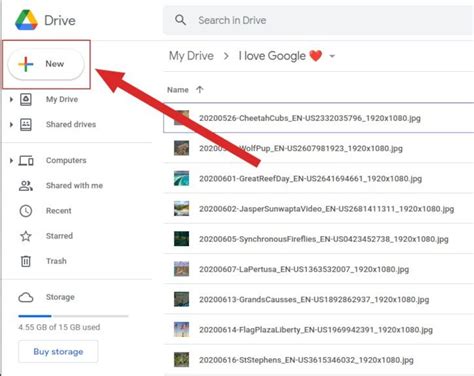Select 20200601-GreatReefDay jpg file name
The height and width of the screenshot is (376, 474).
[310, 178]
